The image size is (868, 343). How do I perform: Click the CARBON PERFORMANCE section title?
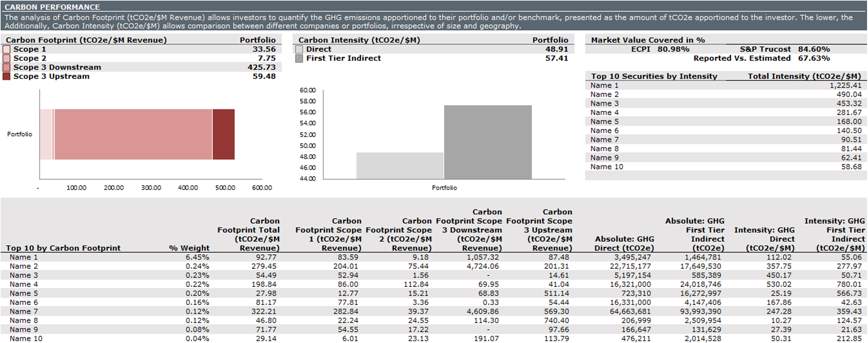click(x=52, y=7)
